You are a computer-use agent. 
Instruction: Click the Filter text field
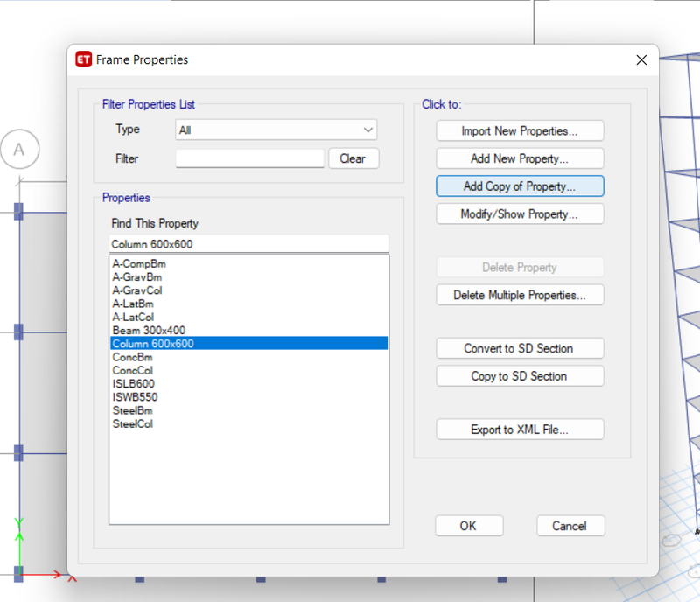250,158
